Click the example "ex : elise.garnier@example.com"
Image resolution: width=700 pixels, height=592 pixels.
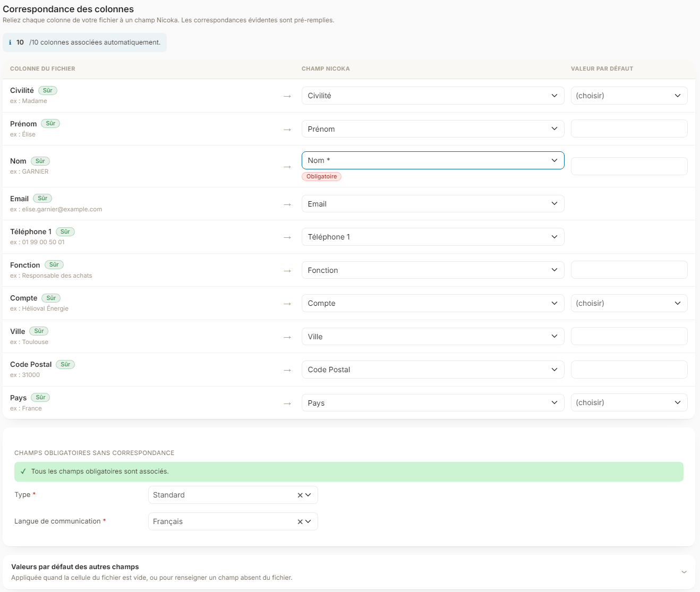(56, 209)
